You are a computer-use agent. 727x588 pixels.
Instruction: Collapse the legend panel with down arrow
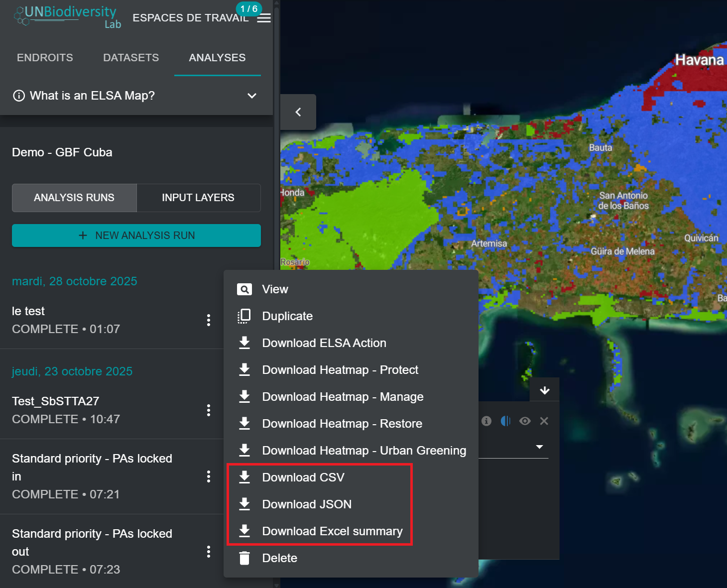[x=545, y=390]
